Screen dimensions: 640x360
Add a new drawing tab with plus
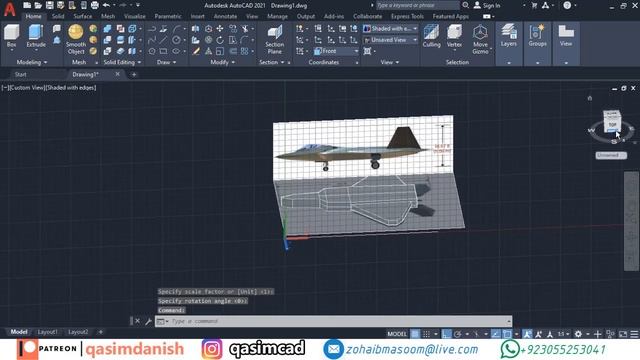tap(134, 74)
